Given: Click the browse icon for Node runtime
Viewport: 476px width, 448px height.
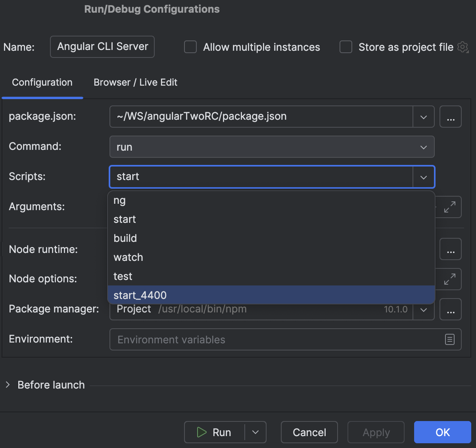Looking at the screenshot, I should coord(450,249).
